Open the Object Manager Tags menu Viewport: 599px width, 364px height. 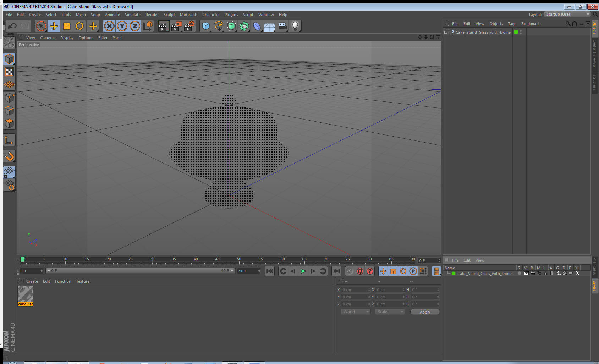[x=512, y=24]
